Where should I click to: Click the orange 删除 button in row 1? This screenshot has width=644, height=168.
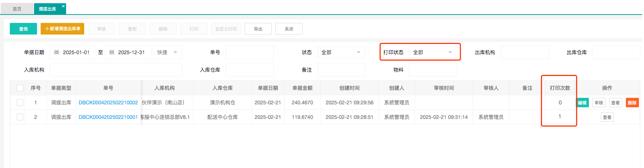(632, 103)
